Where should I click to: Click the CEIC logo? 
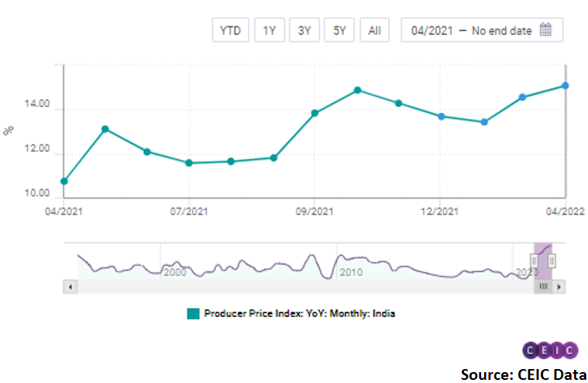pyautogui.click(x=551, y=350)
